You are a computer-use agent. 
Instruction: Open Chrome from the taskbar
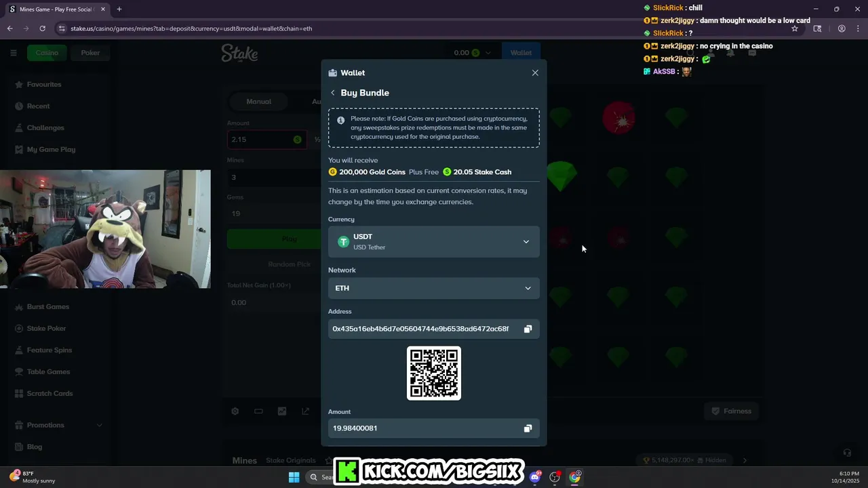(x=575, y=477)
